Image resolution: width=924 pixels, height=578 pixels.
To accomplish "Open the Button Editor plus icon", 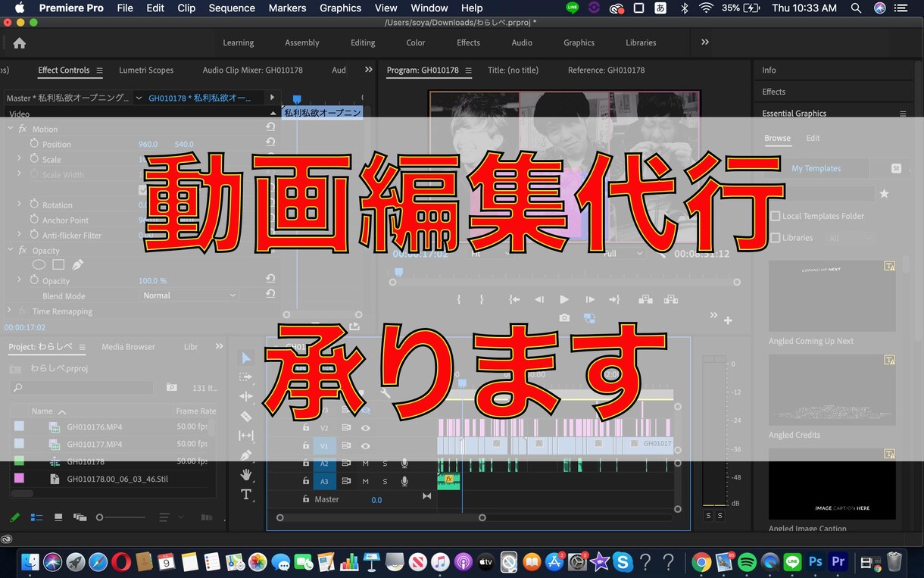I will 728,320.
